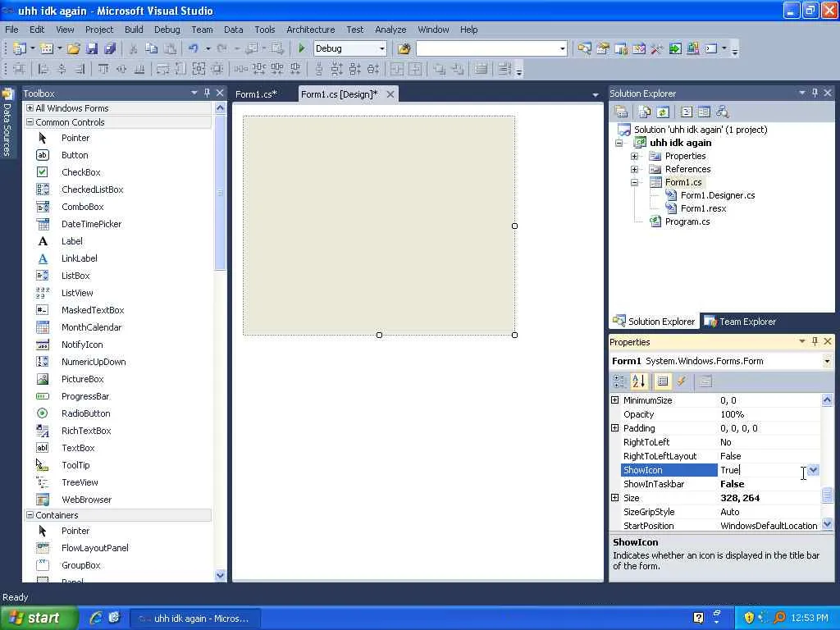Choose the TreeView toolbox control
The width and height of the screenshot is (840, 630).
(x=80, y=482)
